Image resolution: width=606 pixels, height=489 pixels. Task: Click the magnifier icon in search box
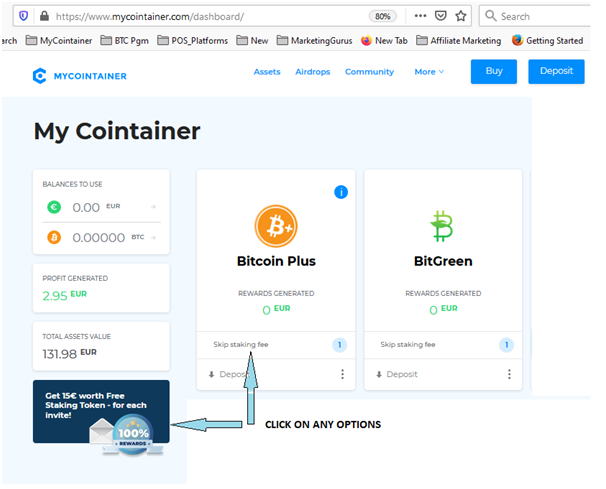pos(490,16)
